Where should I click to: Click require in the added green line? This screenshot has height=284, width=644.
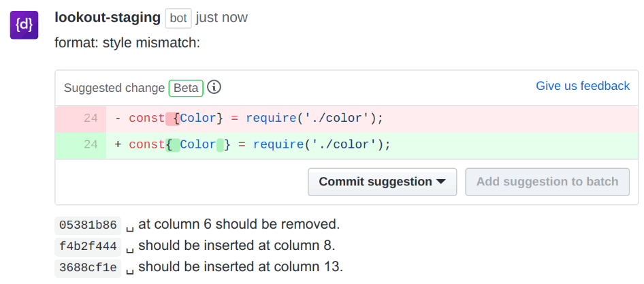tap(278, 144)
